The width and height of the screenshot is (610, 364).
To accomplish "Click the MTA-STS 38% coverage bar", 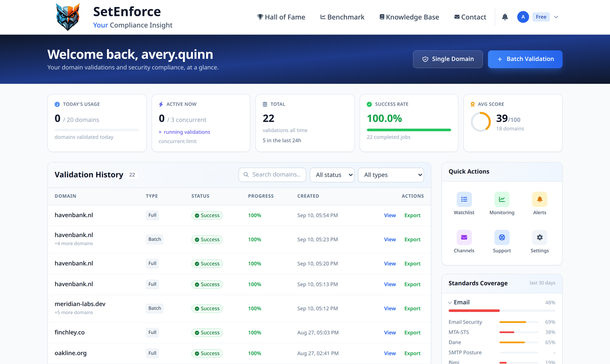I will click(519, 332).
